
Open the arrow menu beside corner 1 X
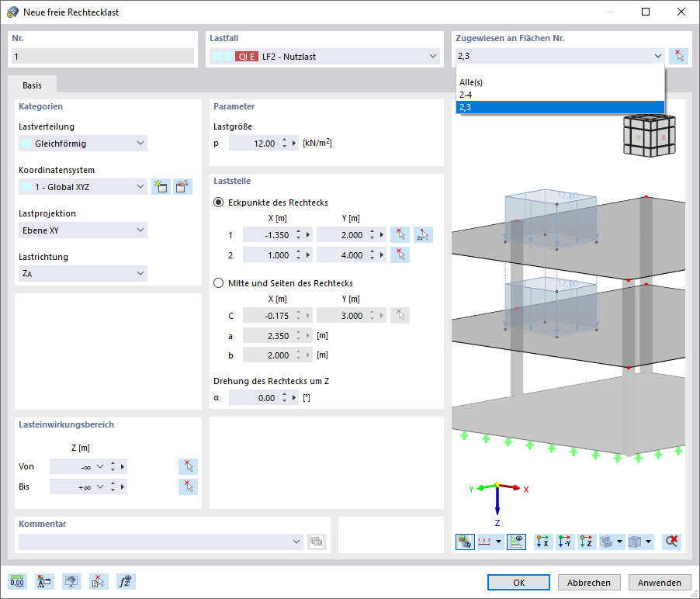[307, 235]
